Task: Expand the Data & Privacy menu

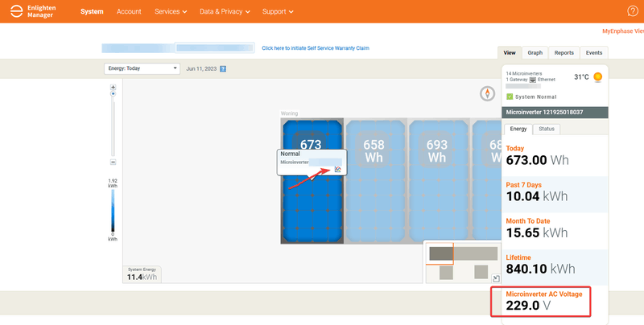Action: 225,11
